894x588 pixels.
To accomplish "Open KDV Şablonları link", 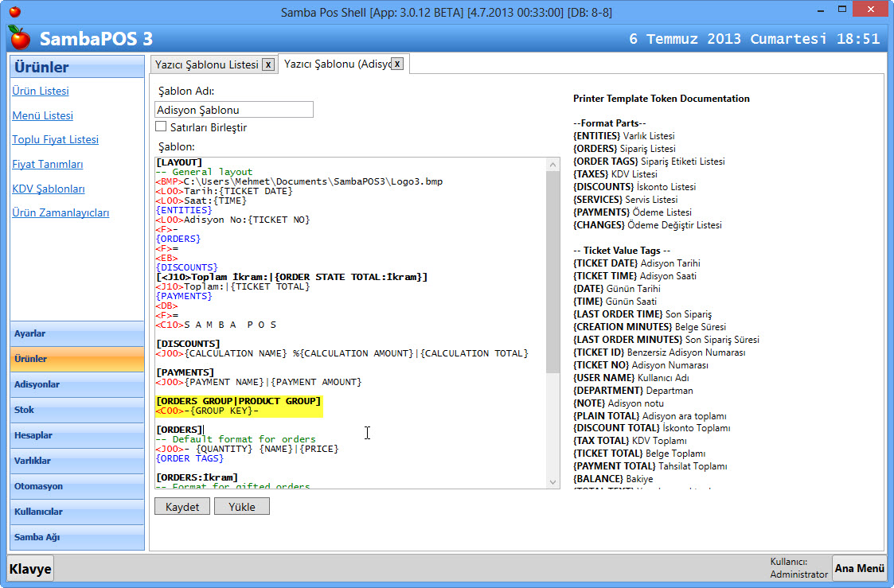I will point(49,189).
